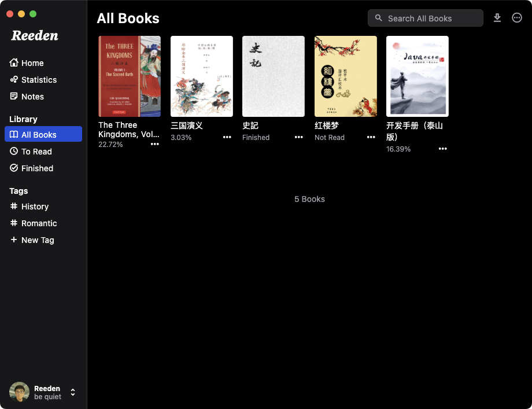Show Finished books
532x409 pixels.
point(37,168)
